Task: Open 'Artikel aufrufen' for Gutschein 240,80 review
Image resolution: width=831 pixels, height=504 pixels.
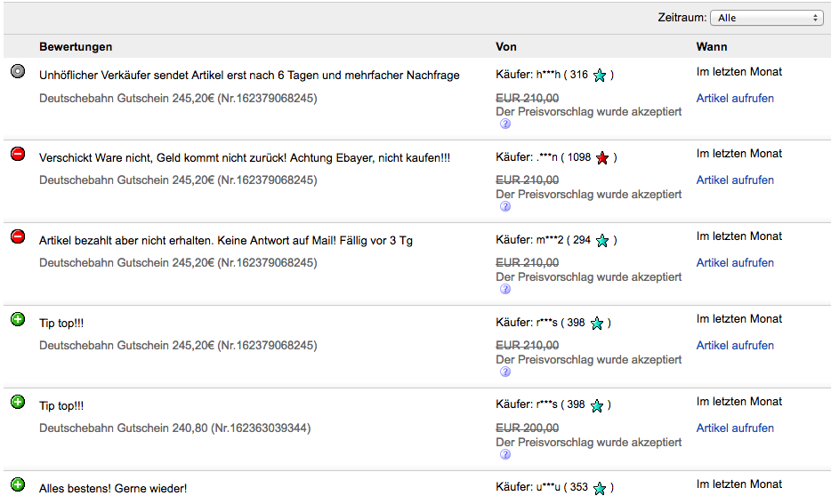Action: 735,428
